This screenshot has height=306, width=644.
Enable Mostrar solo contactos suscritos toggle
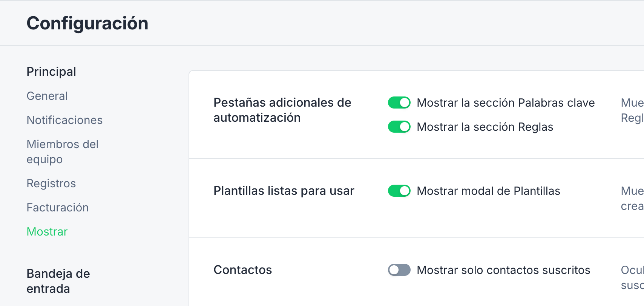(399, 270)
